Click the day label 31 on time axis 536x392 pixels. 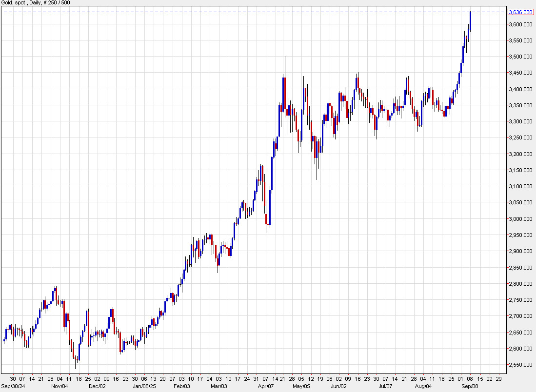[256, 379]
